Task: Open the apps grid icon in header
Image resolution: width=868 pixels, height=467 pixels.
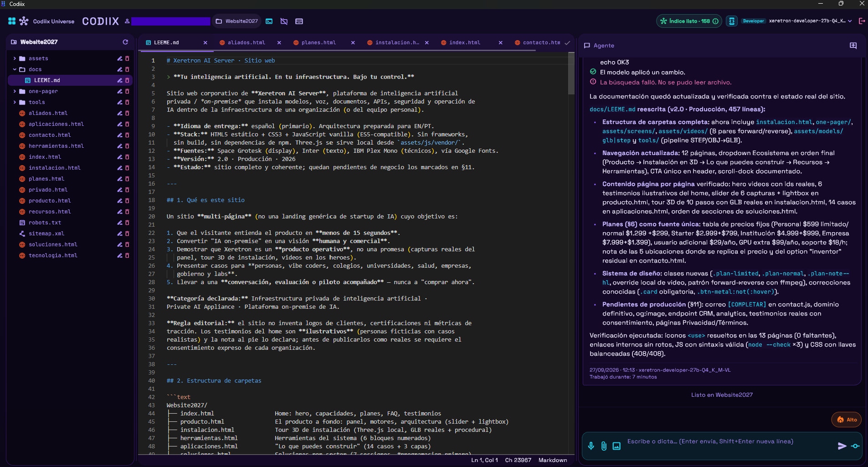Action: (12, 21)
